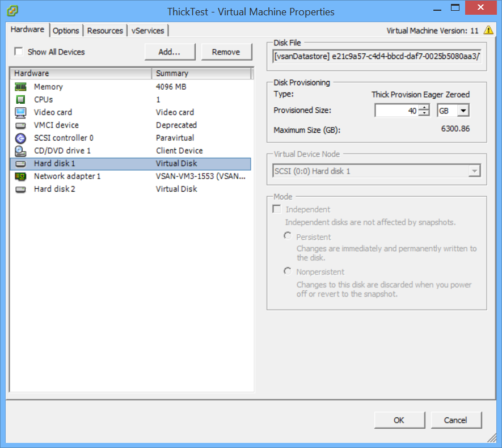The width and height of the screenshot is (502, 448).
Task: Click the SCSI controller 0 icon
Action: [x=20, y=138]
